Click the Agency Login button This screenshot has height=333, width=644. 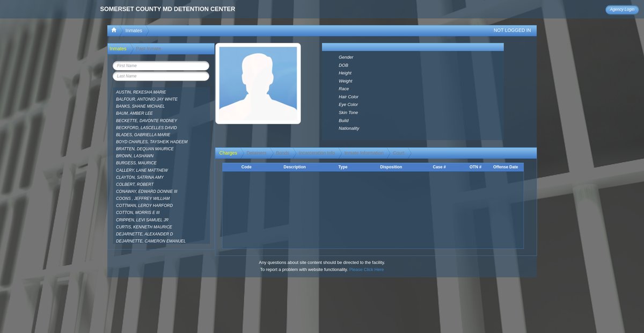tap(622, 9)
